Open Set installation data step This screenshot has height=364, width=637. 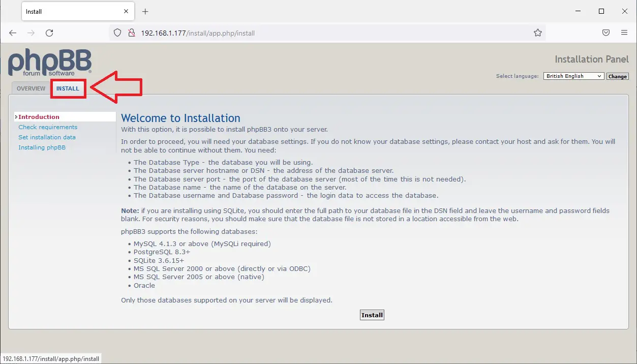[47, 137]
